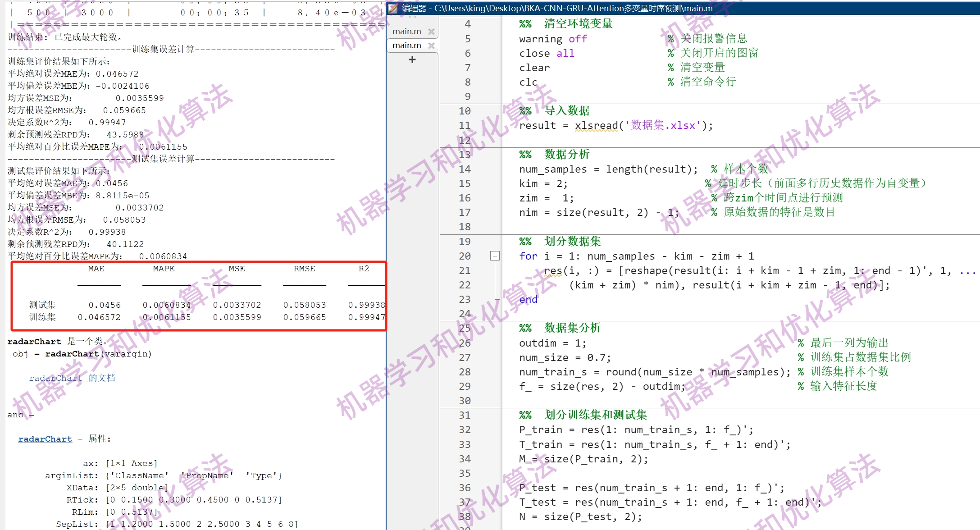Collapse the for loop fold at line 20

point(495,256)
